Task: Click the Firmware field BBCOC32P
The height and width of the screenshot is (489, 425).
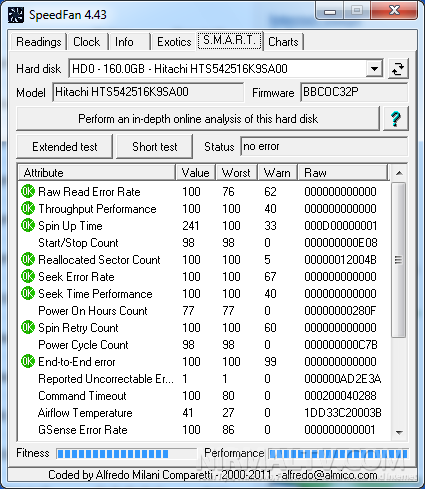Action: 354,92
